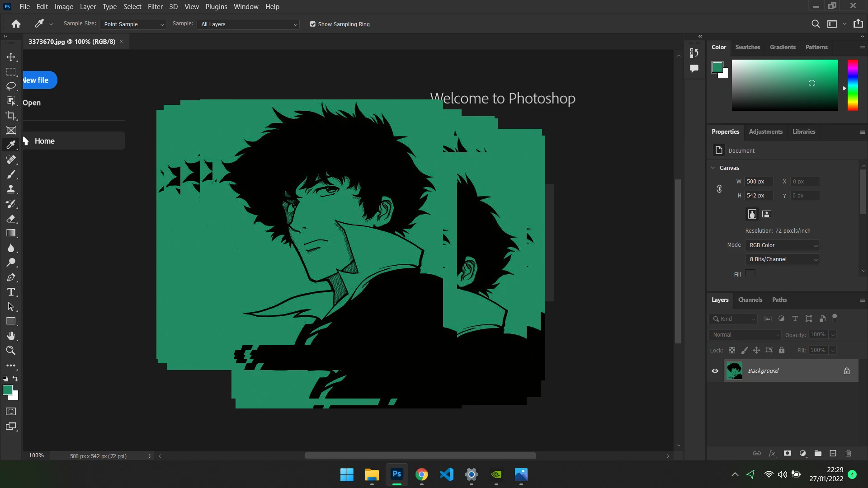
Task: Select the Hand tool
Action: 11,336
